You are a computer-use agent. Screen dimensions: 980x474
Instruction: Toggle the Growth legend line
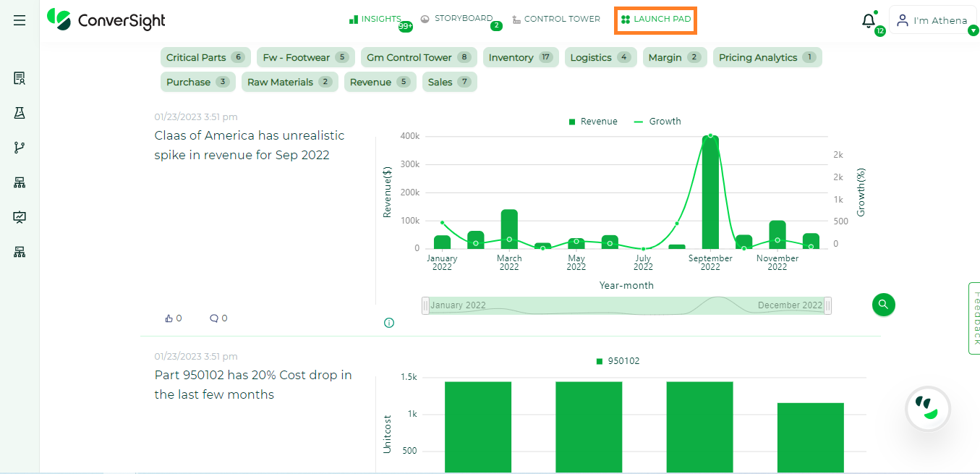tap(657, 122)
